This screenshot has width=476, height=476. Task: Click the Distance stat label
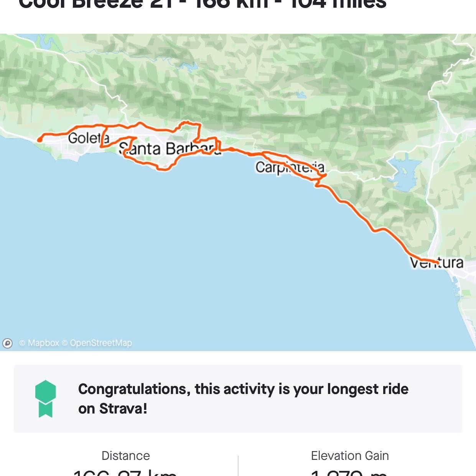coord(125,456)
